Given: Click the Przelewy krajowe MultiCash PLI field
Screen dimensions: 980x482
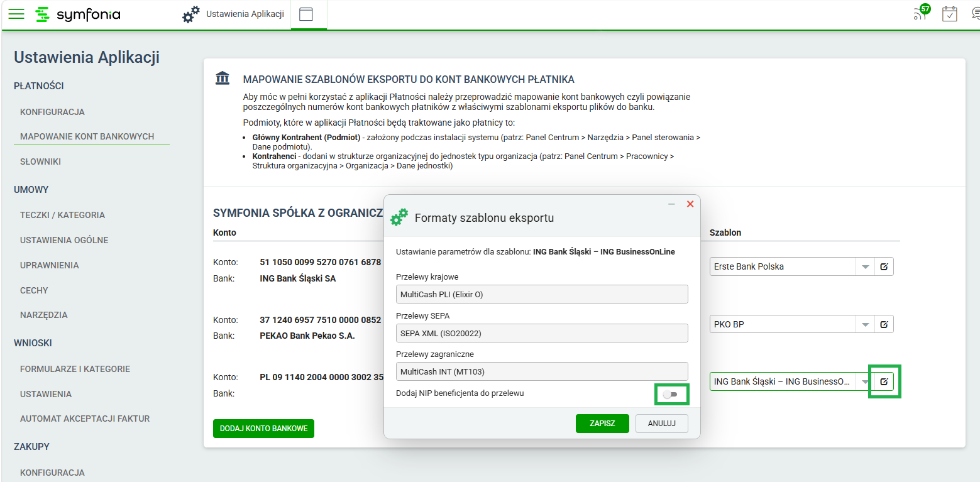Looking at the screenshot, I should coord(542,294).
